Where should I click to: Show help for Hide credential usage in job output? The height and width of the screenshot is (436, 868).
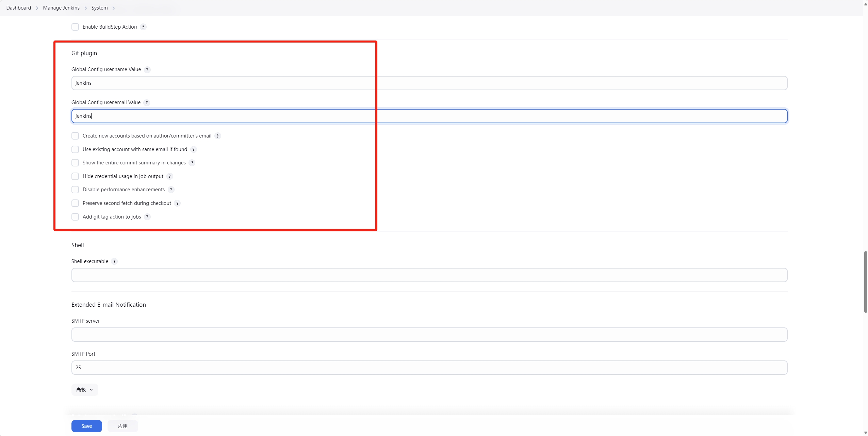(169, 176)
